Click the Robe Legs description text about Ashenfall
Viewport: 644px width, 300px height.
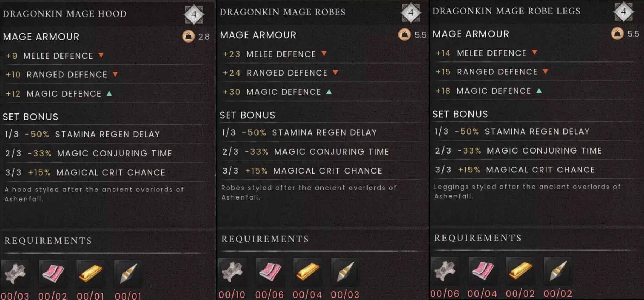(x=527, y=191)
